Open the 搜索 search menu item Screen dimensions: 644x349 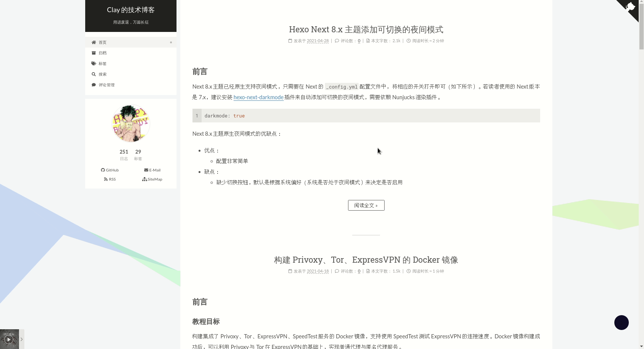[103, 74]
